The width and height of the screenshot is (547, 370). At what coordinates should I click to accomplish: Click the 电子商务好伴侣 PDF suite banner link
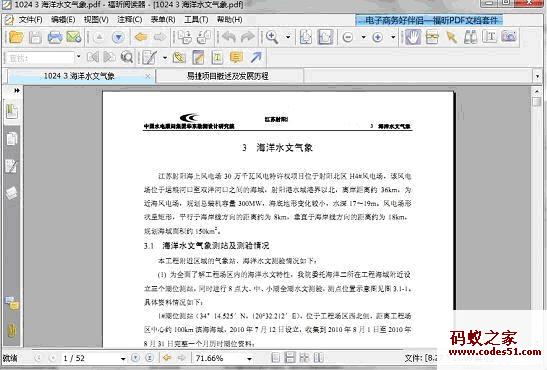429,20
